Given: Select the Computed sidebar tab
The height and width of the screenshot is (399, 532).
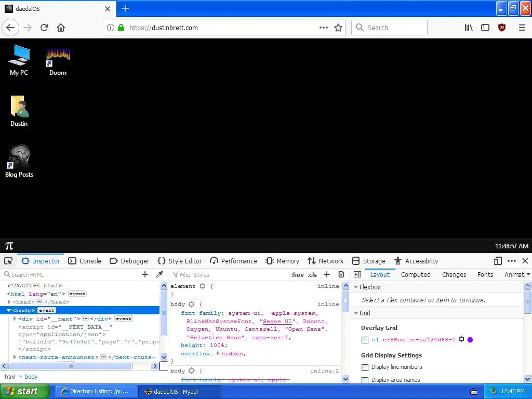Looking at the screenshot, I should point(416,274).
